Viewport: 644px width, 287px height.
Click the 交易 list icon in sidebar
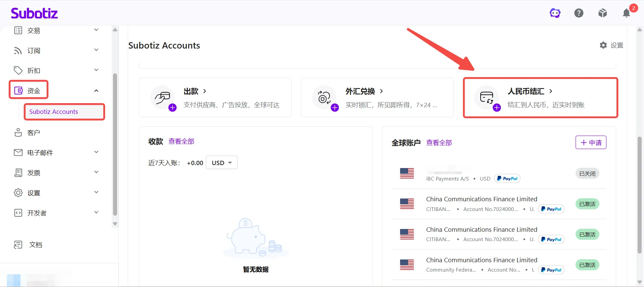18,30
